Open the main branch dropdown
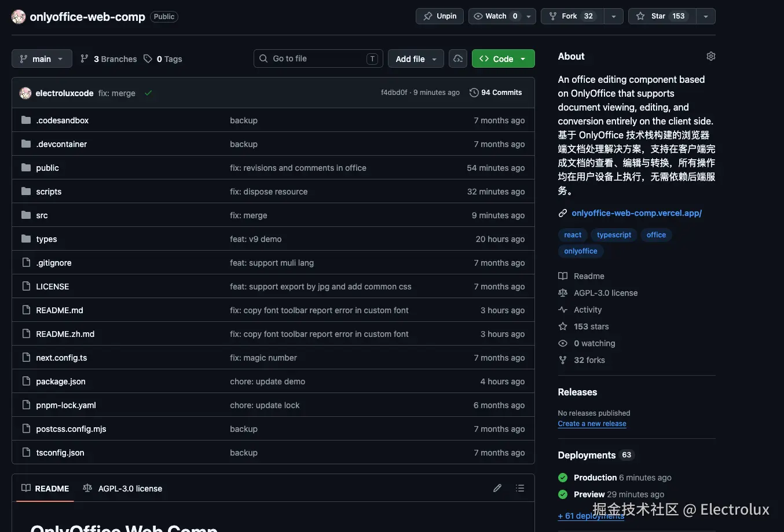Screen dimensions: 784x532 42,58
